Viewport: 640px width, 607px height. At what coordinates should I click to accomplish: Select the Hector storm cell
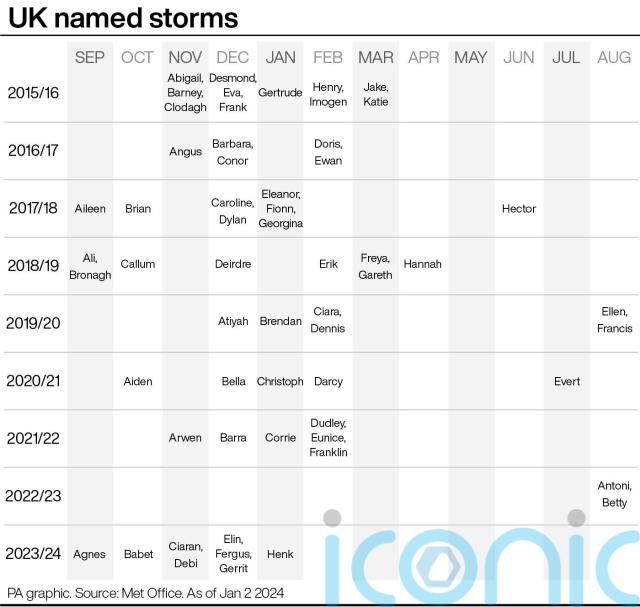(518, 209)
